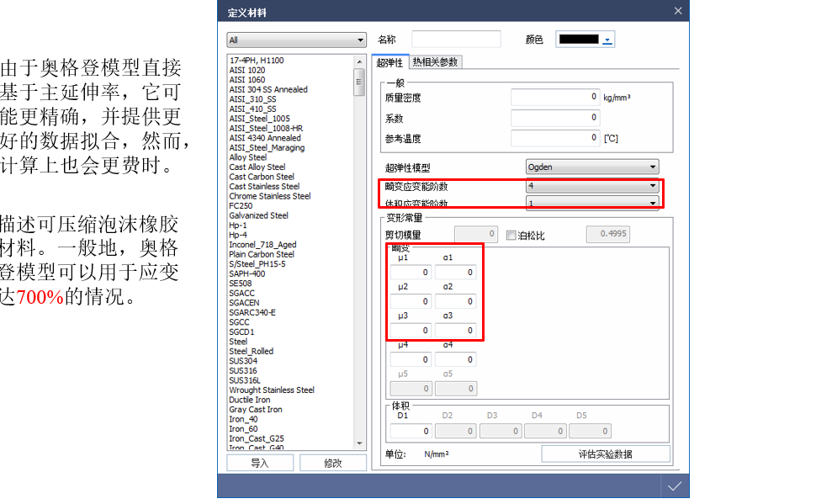Switch to the 热相关参数 tab
The image size is (816, 504).
pos(437,61)
